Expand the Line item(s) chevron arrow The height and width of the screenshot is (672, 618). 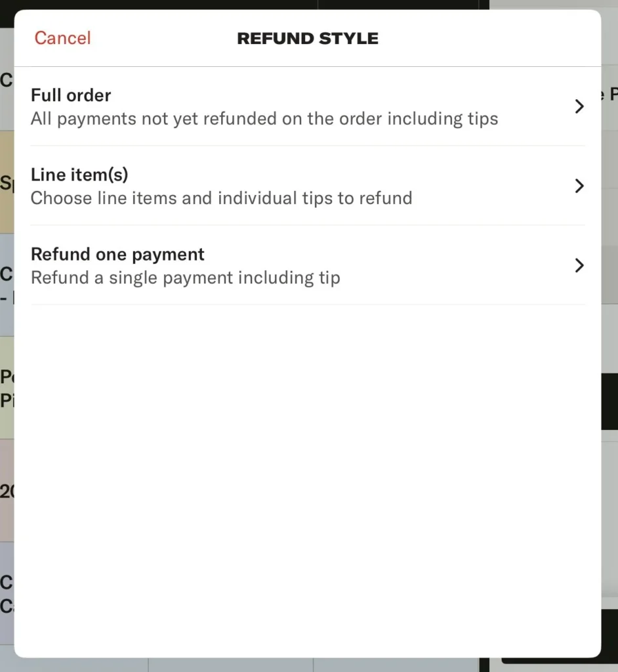coord(579,186)
